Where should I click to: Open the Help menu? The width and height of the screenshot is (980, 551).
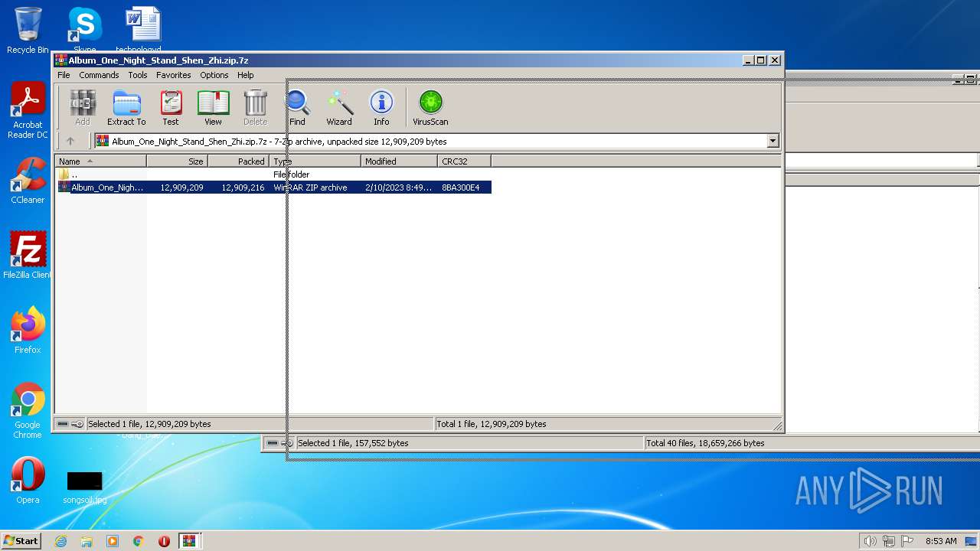pyautogui.click(x=245, y=75)
